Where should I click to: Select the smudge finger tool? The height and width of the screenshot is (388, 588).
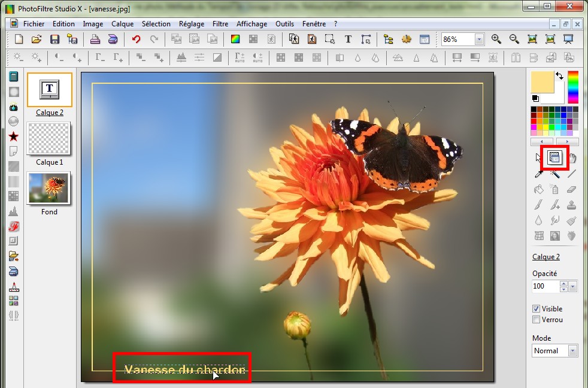pyautogui.click(x=555, y=220)
